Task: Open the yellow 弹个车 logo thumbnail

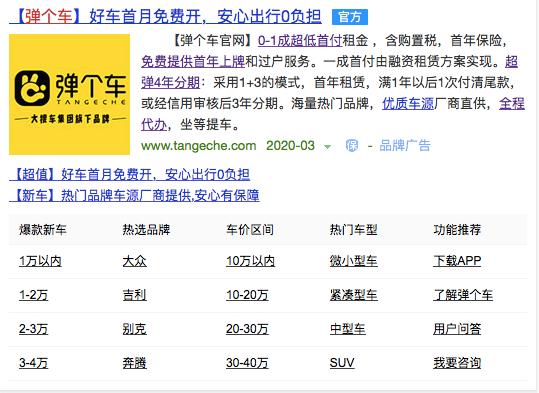Action: pyautogui.click(x=69, y=95)
